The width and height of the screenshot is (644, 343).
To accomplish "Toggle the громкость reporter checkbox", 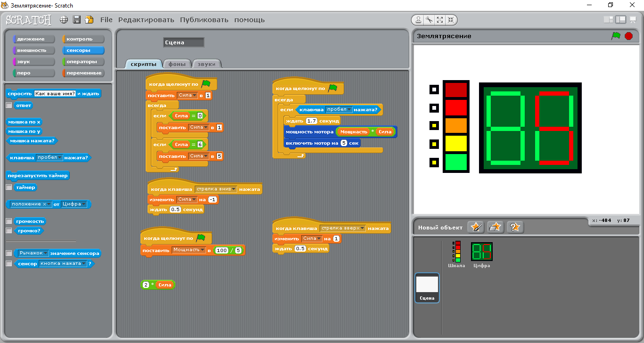I will click(x=8, y=221).
